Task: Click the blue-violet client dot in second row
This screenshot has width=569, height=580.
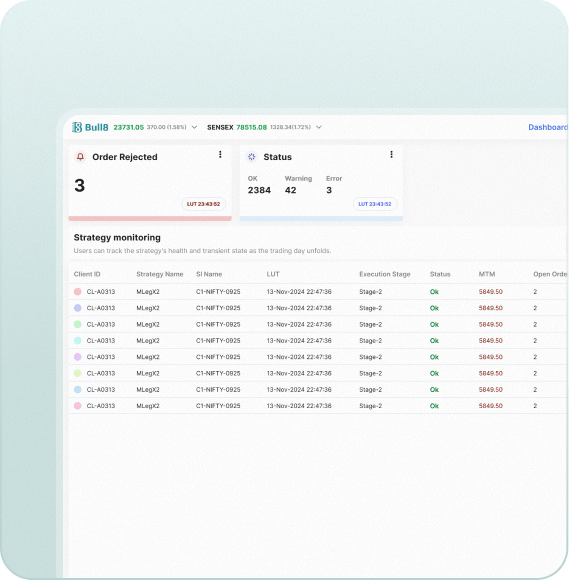Action: [x=78, y=308]
